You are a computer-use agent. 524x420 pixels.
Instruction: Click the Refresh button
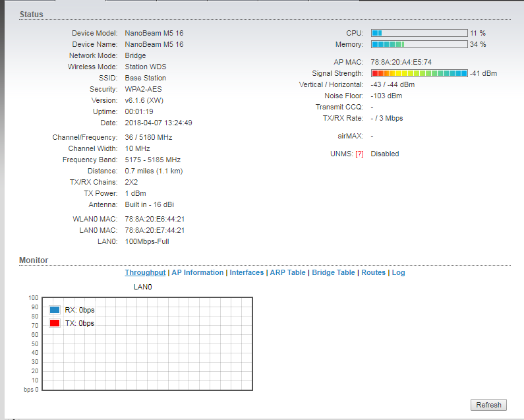(x=488, y=405)
